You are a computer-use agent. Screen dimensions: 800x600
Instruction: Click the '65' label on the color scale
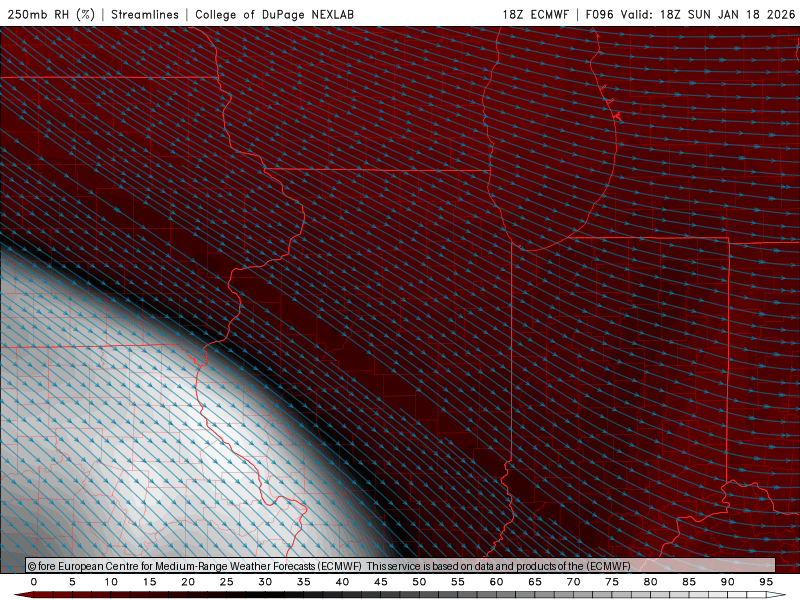point(535,582)
